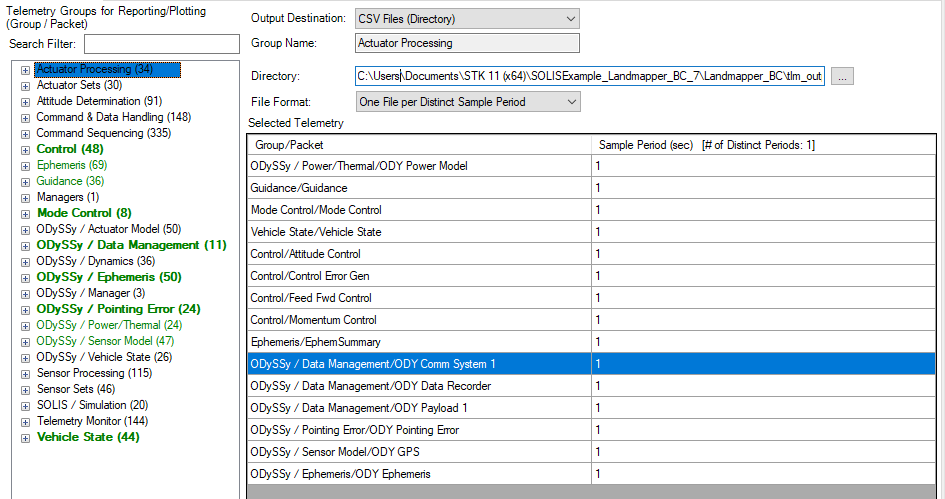Image resolution: width=945 pixels, height=499 pixels.
Task: Click the directory browse ellipsis button
Action: [842, 77]
